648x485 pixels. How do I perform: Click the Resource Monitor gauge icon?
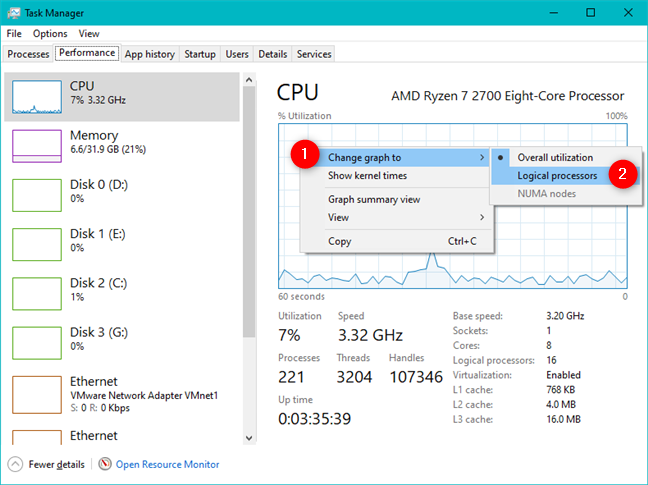(x=105, y=464)
